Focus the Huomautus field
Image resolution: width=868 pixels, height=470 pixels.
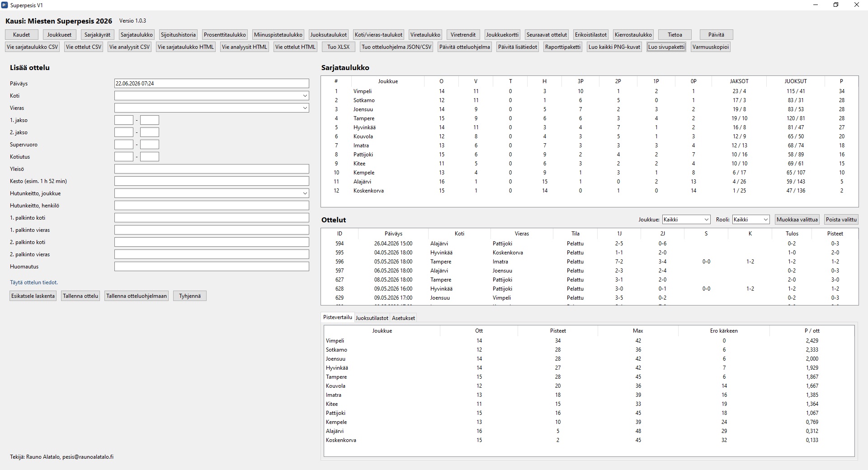(212, 267)
